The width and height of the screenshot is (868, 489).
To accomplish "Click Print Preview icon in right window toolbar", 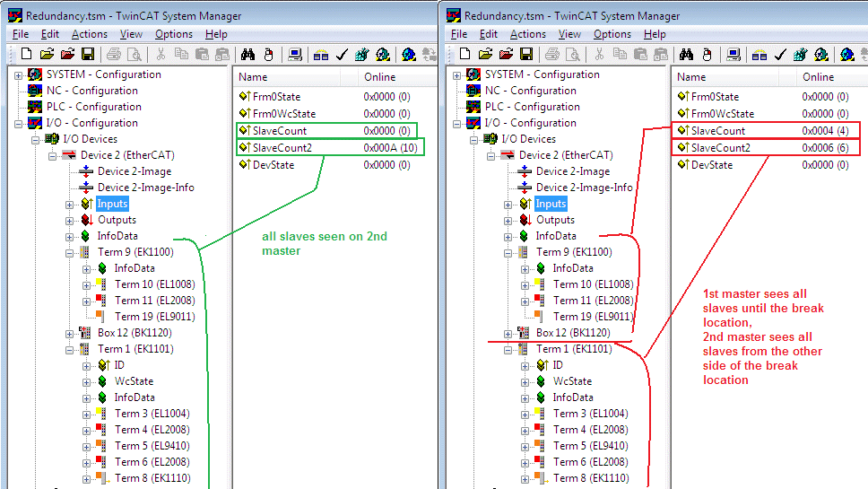I will pos(572,54).
